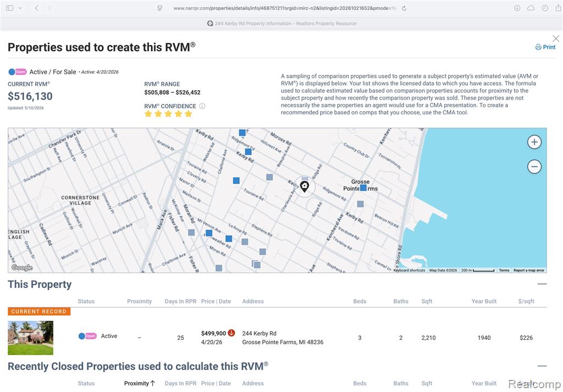Close the RVM properties dialog
This screenshot has width=563, height=392.
(x=556, y=38)
